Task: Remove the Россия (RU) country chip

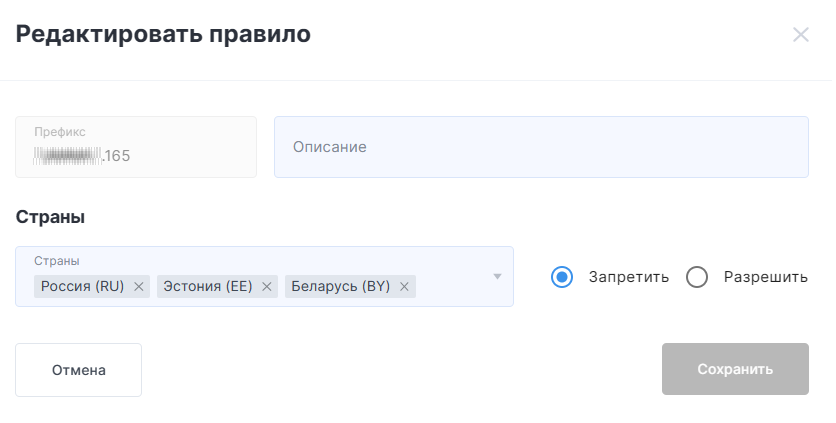Action: coord(139,287)
